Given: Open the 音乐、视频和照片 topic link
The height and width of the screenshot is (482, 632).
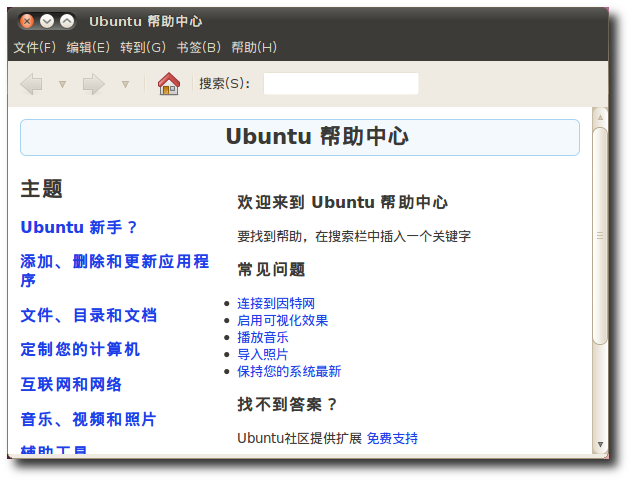Looking at the screenshot, I should (89, 419).
